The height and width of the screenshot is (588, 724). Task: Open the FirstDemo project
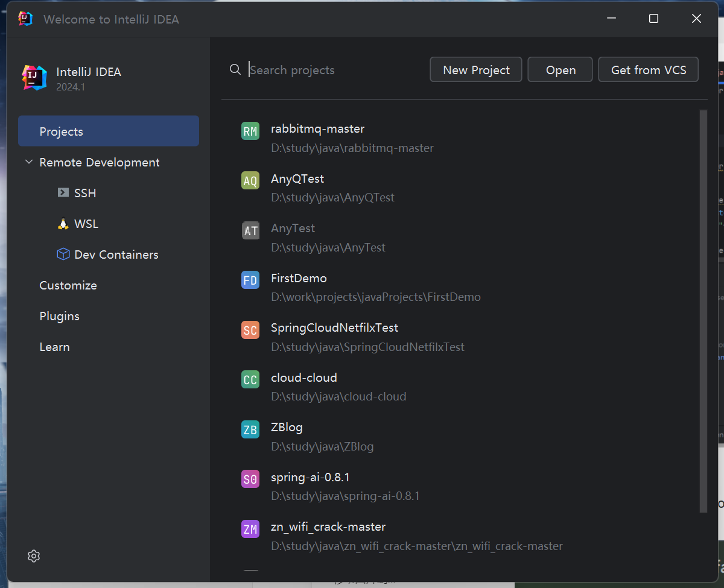(299, 278)
